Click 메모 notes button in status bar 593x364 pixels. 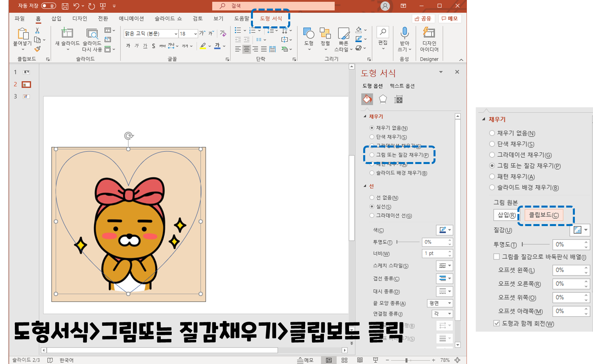click(305, 360)
